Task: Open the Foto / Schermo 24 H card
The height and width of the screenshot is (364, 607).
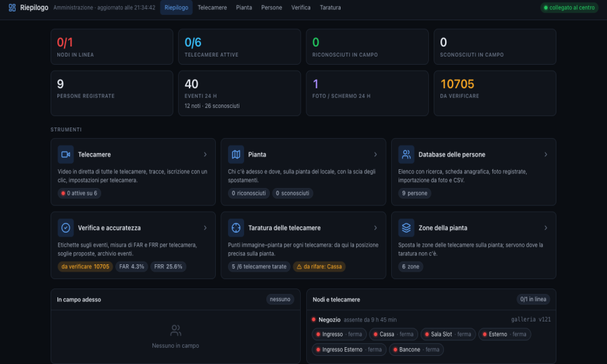Action: [x=367, y=93]
